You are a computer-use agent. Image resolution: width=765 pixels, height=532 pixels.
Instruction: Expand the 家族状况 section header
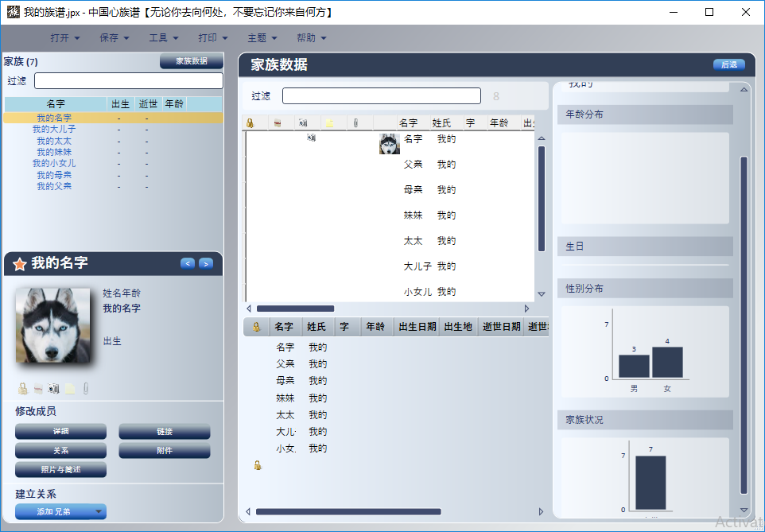tap(645, 420)
